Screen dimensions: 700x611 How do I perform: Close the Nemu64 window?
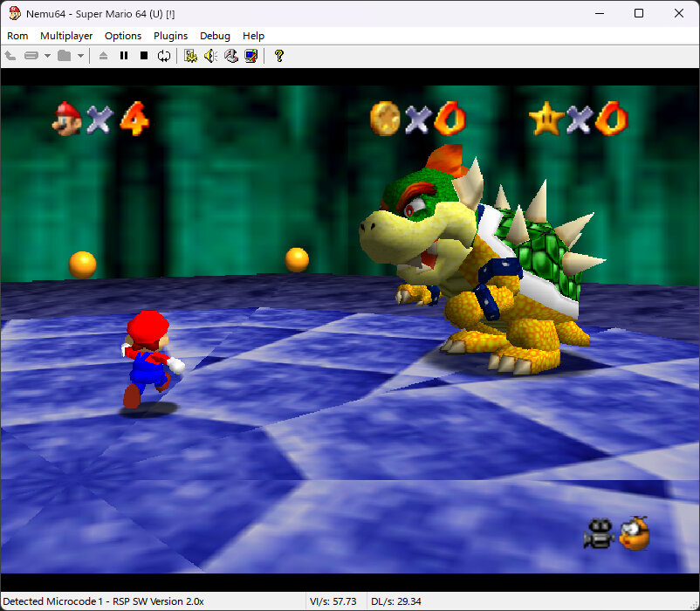(x=679, y=13)
